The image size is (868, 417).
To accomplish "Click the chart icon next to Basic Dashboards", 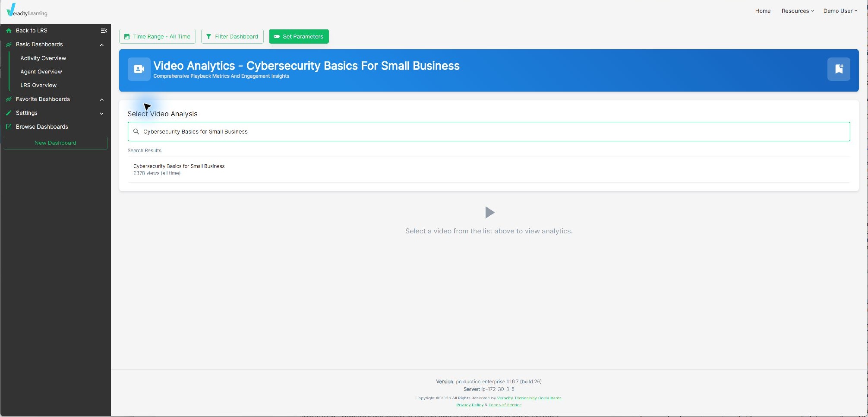I will [9, 45].
